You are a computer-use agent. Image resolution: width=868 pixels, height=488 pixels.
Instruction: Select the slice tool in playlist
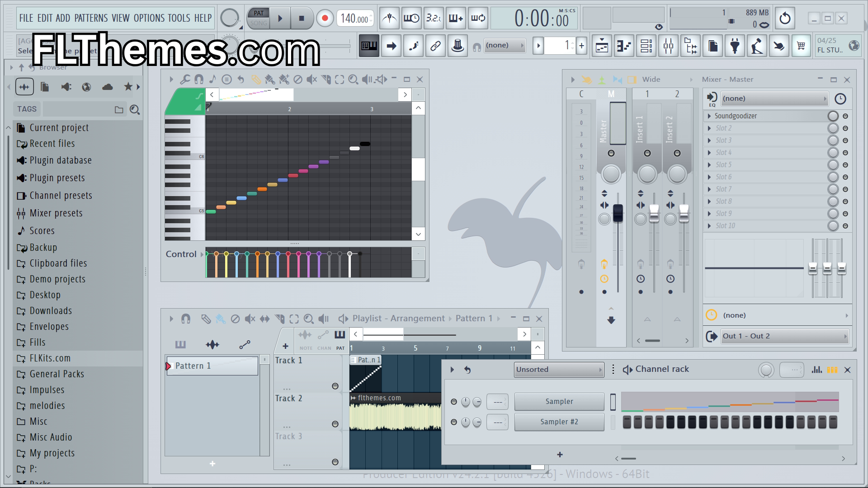pyautogui.click(x=280, y=319)
